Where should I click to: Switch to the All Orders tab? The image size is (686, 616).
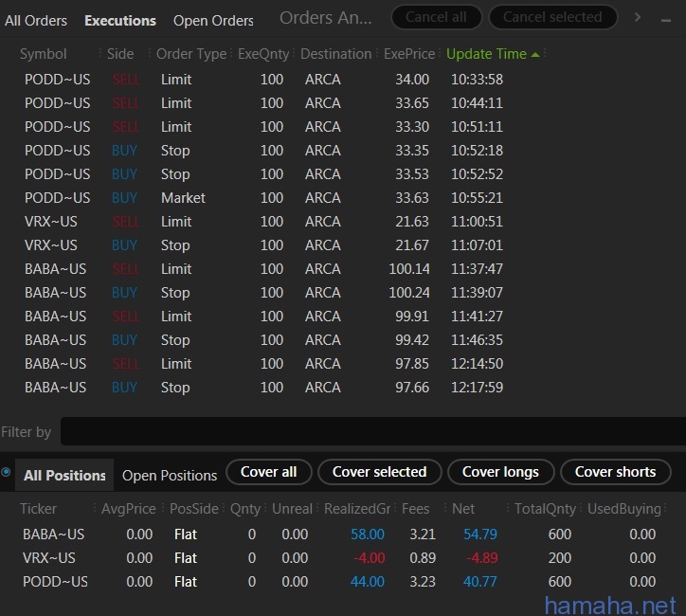tap(36, 20)
